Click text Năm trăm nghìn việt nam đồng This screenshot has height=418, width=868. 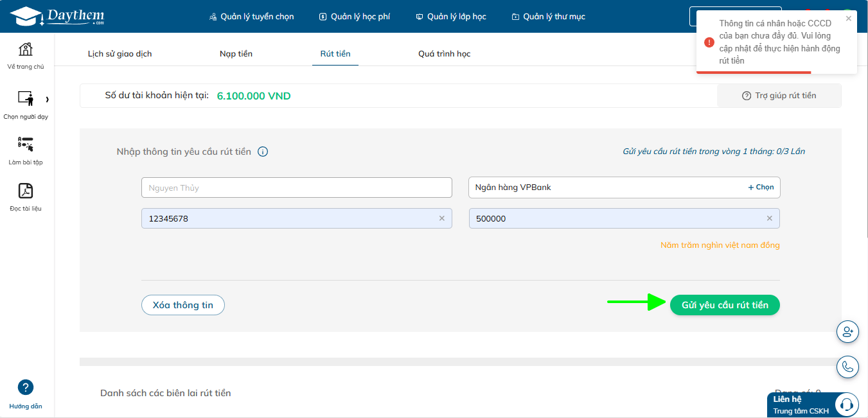(720, 245)
